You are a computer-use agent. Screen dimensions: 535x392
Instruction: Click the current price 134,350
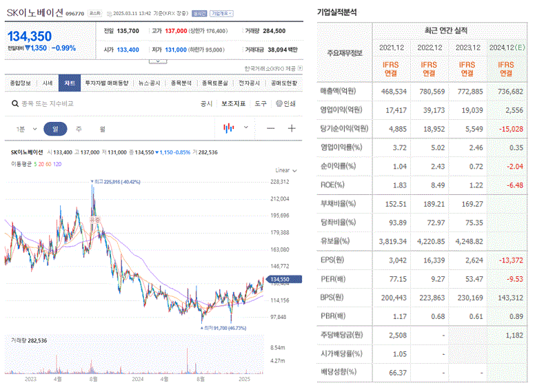[x=30, y=36]
